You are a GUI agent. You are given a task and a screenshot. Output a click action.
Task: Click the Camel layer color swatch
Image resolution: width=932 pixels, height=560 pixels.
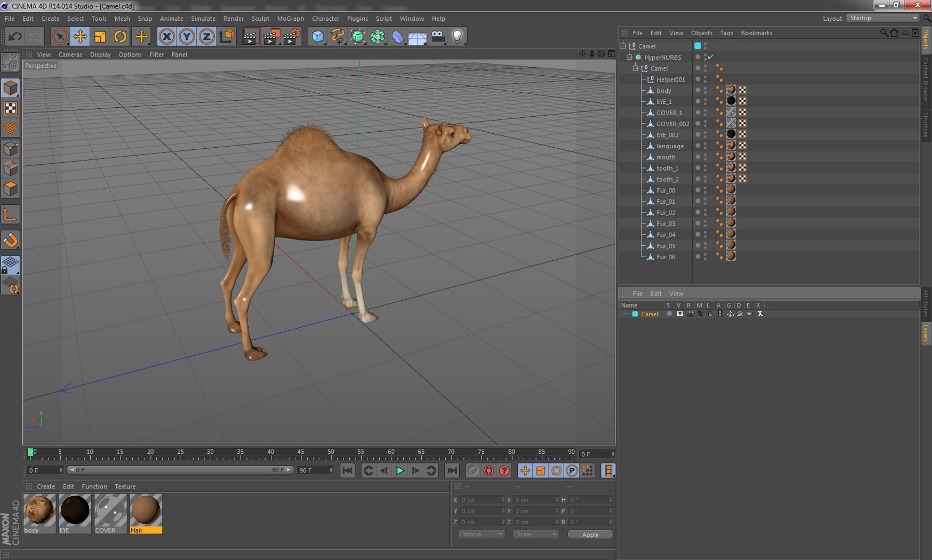[x=635, y=314]
